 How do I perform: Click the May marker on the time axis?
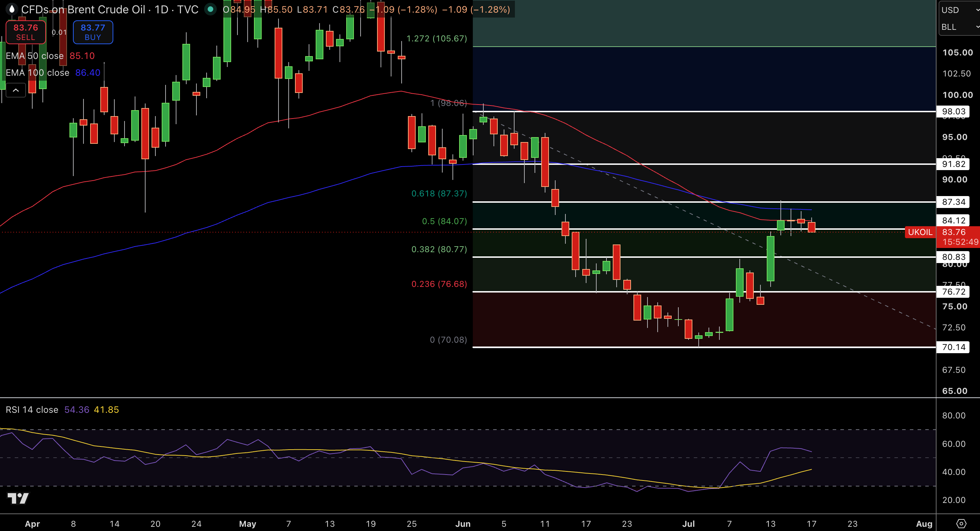[247, 524]
